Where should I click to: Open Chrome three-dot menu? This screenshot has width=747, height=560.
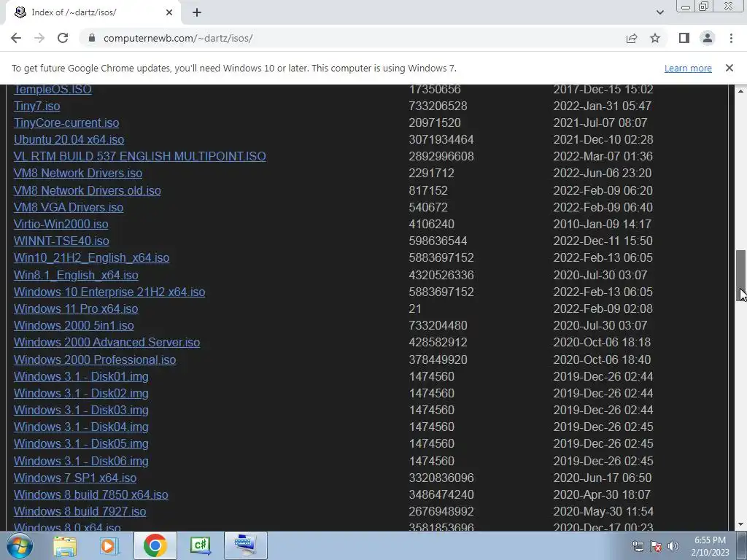coord(731,38)
